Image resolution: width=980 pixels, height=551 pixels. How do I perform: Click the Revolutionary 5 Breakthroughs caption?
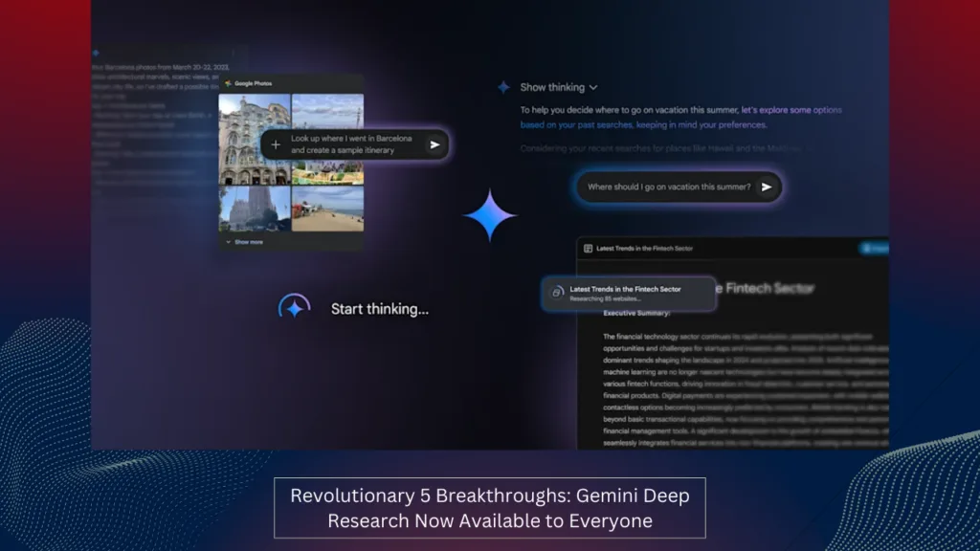click(x=490, y=508)
